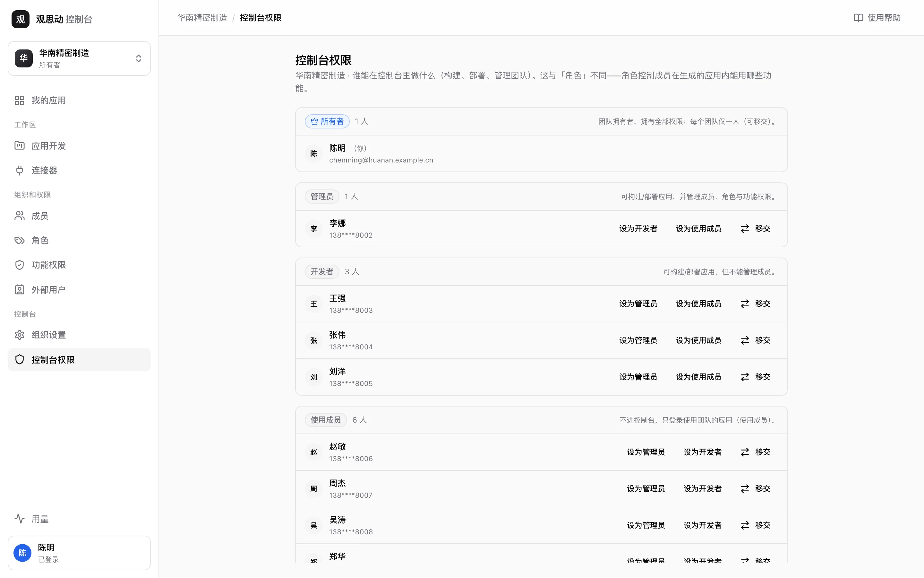Click the transfer arrows icon in 王强 row

[x=745, y=304]
